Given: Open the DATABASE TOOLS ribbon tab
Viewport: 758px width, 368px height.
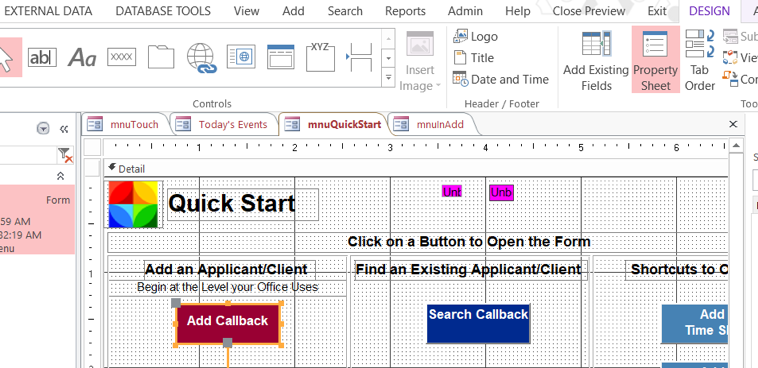Looking at the screenshot, I should tap(163, 11).
